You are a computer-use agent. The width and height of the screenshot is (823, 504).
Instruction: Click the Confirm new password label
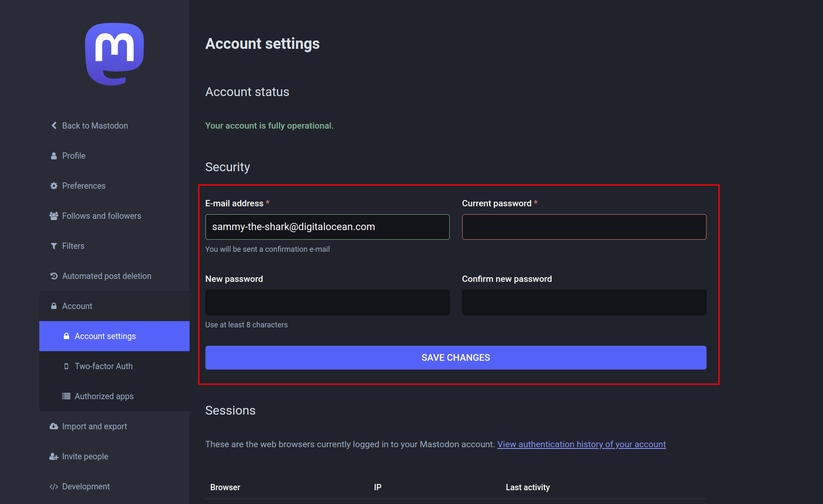tap(507, 279)
